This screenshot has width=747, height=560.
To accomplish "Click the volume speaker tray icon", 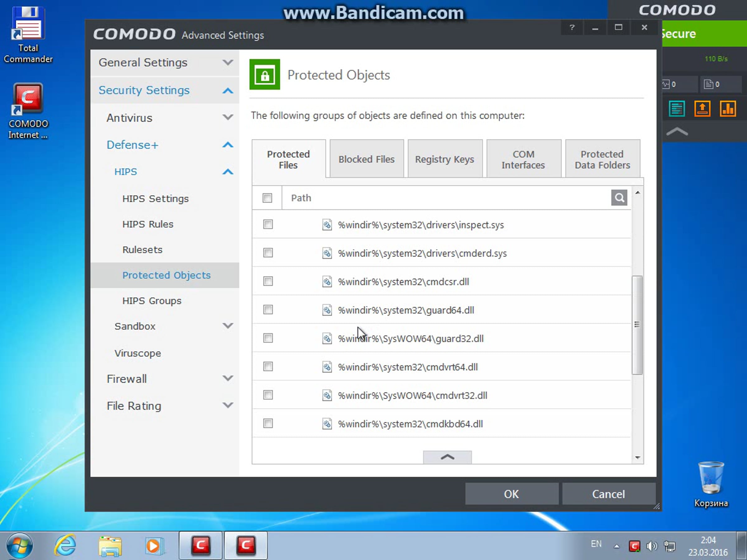I will [x=651, y=546].
